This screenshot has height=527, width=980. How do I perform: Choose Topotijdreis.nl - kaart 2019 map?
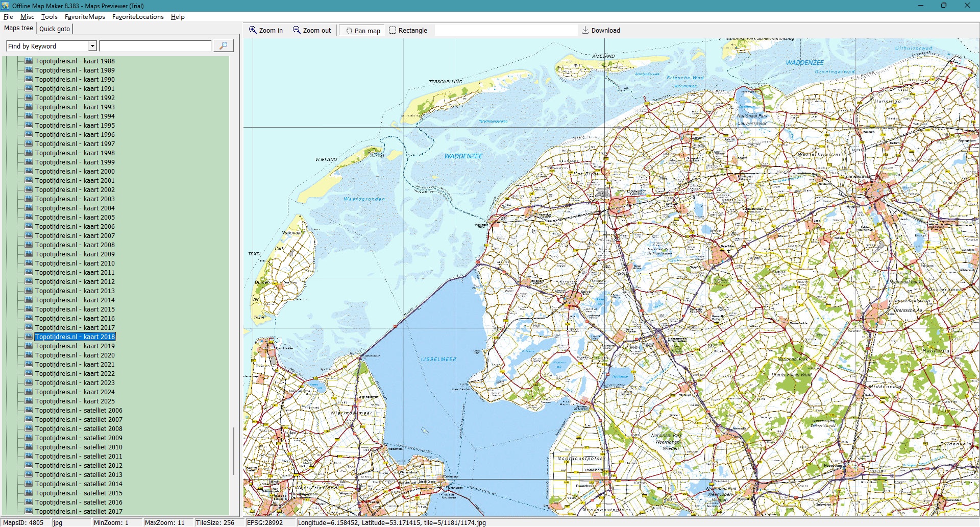click(x=75, y=346)
